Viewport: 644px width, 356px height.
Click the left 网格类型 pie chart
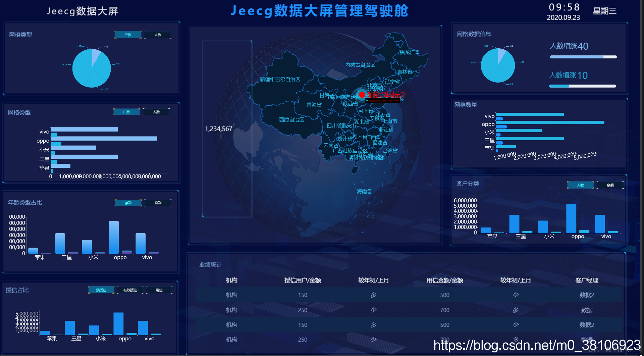(x=92, y=68)
